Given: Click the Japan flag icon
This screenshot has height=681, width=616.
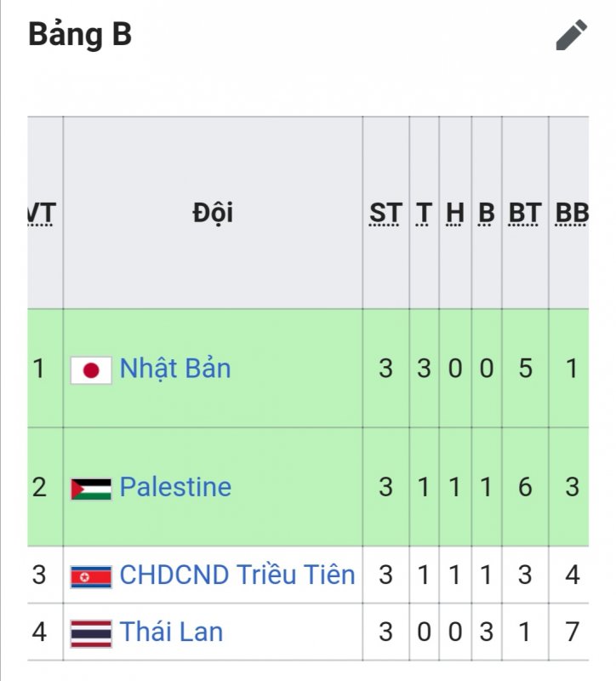Looking at the screenshot, I should pos(91,370).
